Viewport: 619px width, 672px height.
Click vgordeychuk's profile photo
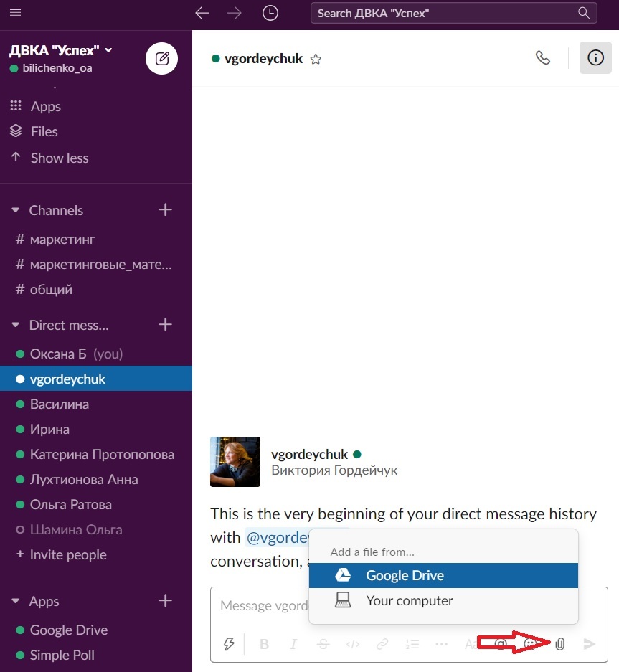(235, 462)
